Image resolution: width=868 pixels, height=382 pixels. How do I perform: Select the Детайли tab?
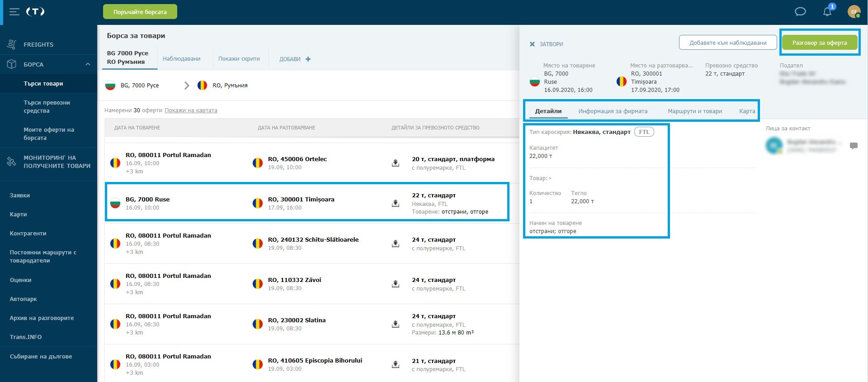pyautogui.click(x=548, y=111)
